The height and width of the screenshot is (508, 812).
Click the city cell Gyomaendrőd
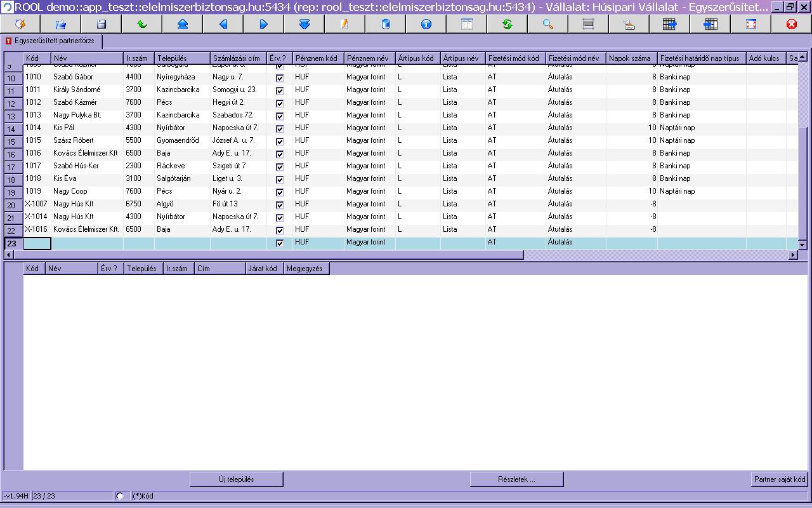coord(182,140)
